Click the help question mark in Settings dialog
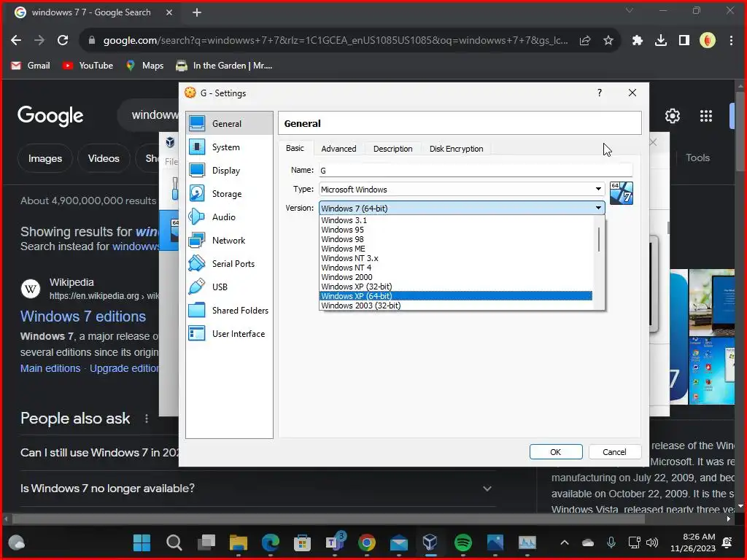Screen dimensions: 747x560 pyautogui.click(x=600, y=93)
